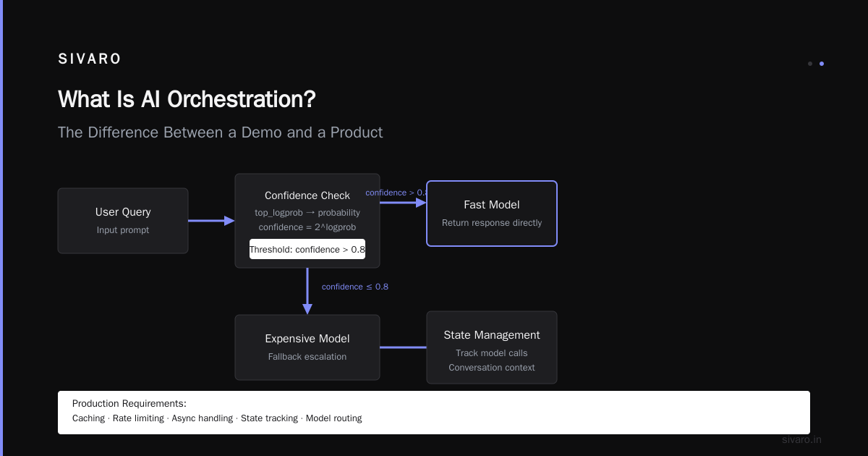Select the State Management title

point(492,335)
